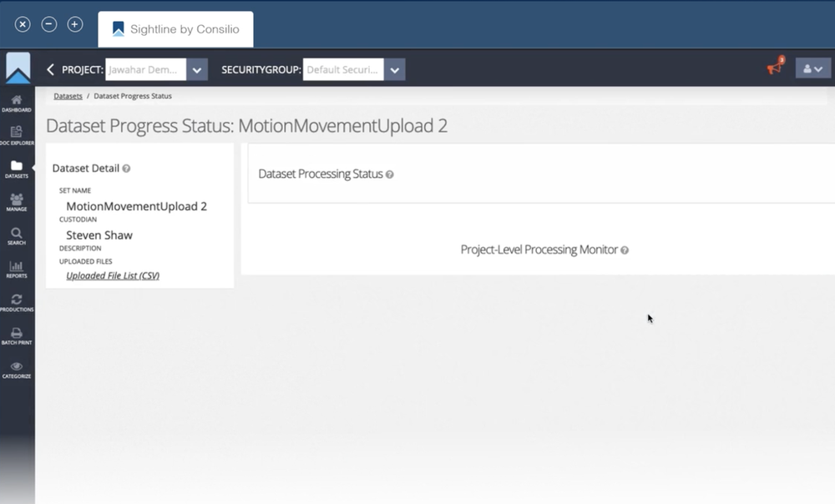Open the Categorize eye icon

point(17,367)
